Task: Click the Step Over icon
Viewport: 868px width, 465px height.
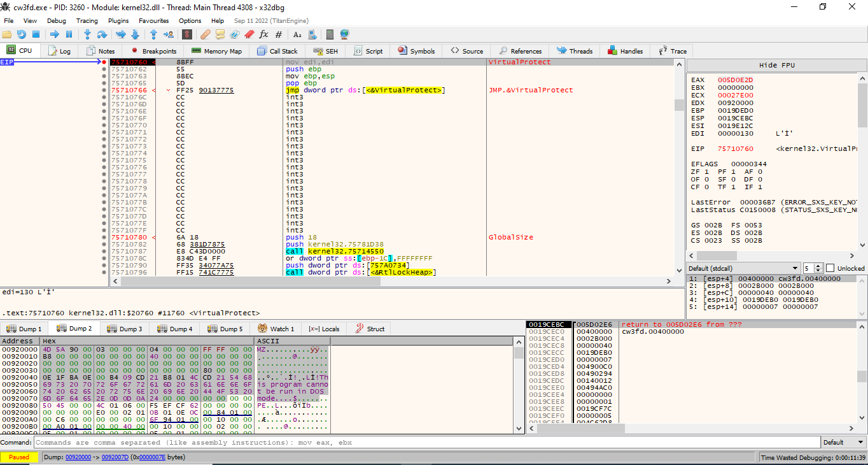Action: click(102, 34)
